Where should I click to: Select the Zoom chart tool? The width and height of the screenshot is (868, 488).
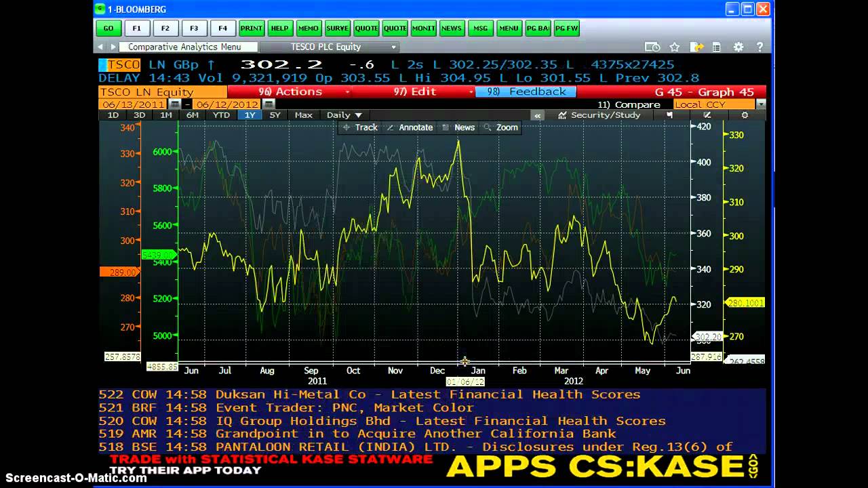[x=501, y=127]
